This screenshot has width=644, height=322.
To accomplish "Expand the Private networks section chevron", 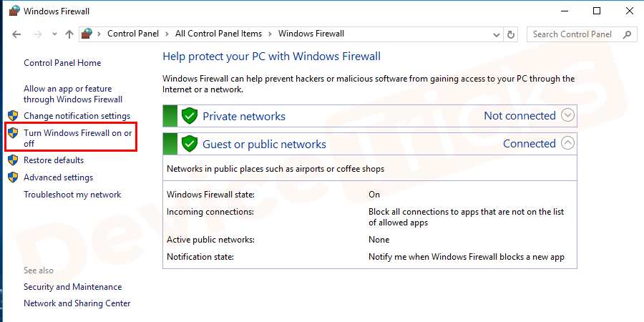I will pyautogui.click(x=567, y=115).
